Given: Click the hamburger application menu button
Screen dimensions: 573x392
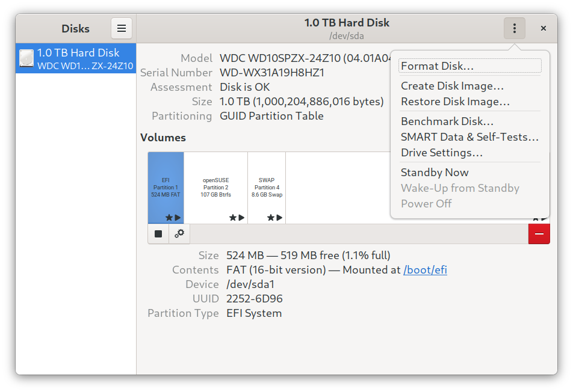Looking at the screenshot, I should click(x=121, y=28).
